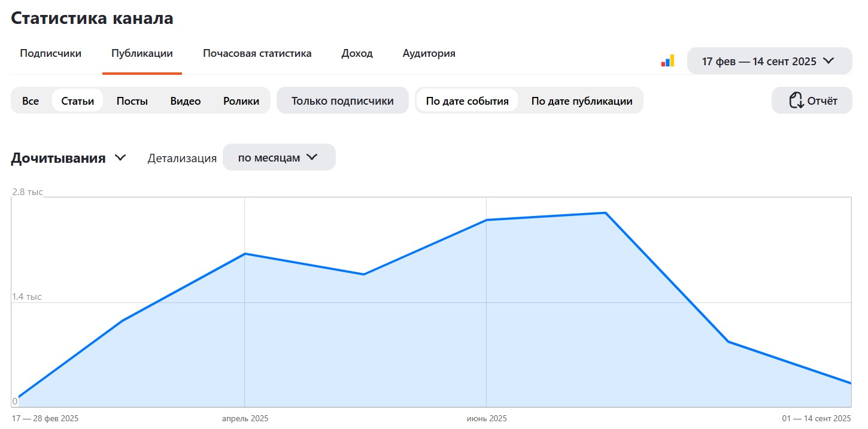Select the Публикации tab
This screenshot has width=868, height=429.
pos(142,53)
